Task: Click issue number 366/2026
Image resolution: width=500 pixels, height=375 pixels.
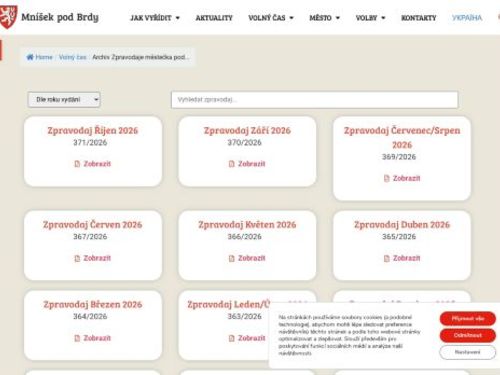Action: [245, 237]
